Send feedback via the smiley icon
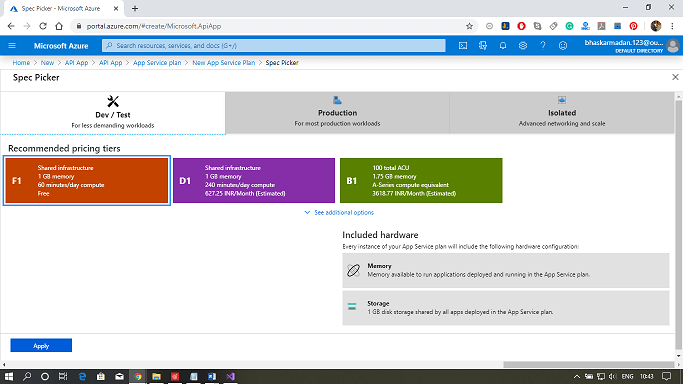 [563, 46]
